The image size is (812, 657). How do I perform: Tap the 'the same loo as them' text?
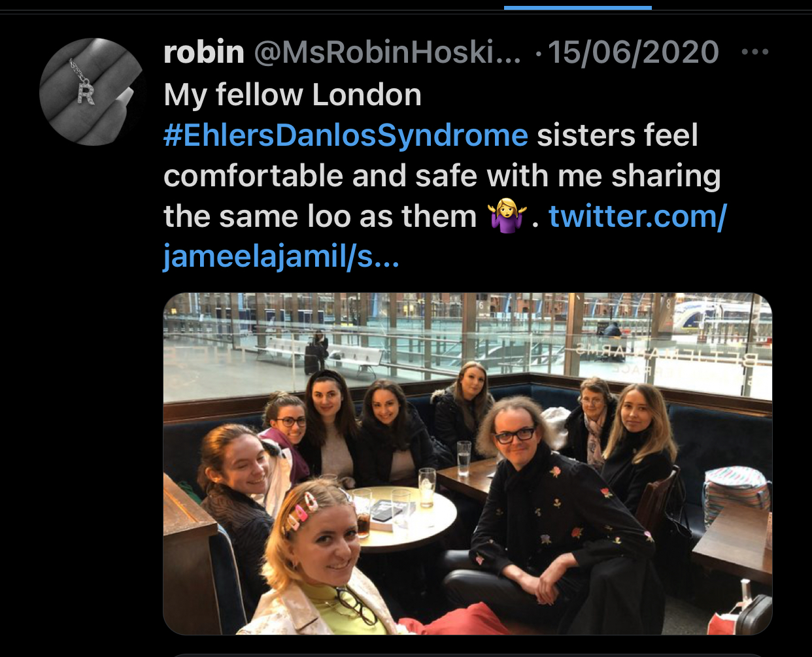320,216
